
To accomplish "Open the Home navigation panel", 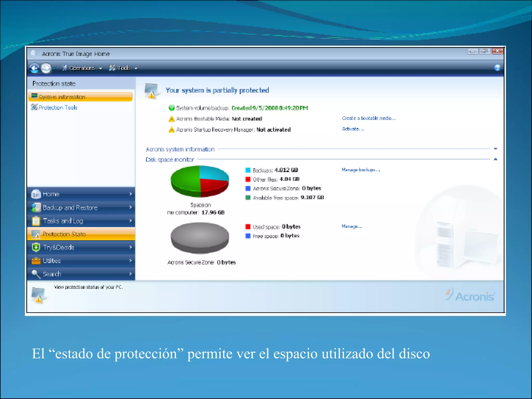I will [x=81, y=194].
